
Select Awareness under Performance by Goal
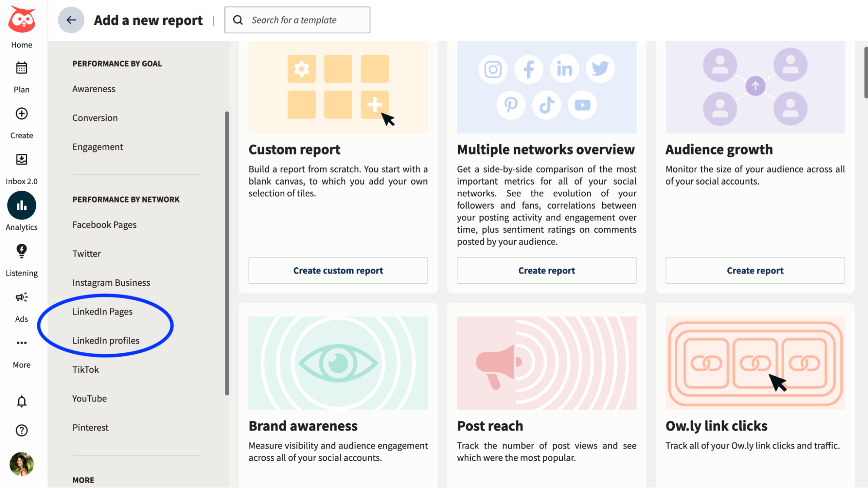[93, 89]
